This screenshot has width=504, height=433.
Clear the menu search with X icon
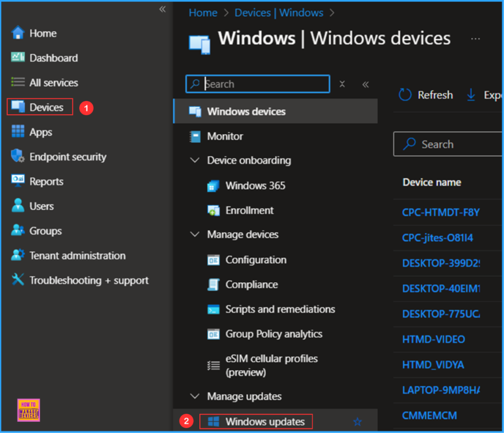tap(342, 84)
